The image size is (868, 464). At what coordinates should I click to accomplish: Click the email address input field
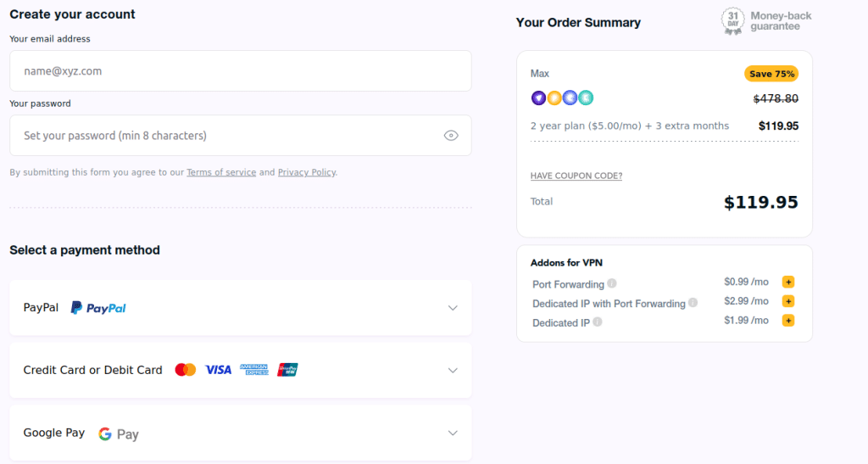(x=240, y=71)
